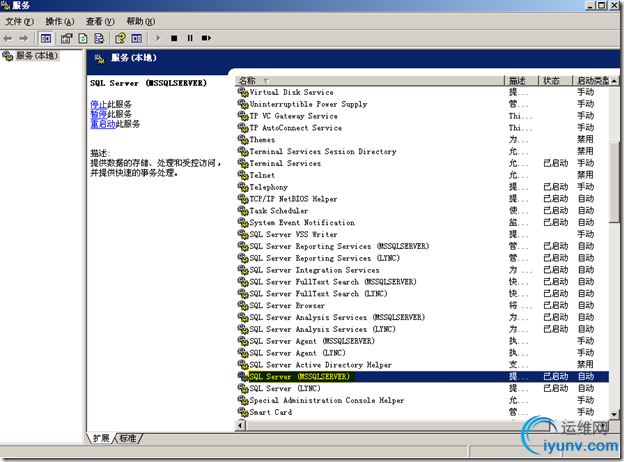
Task: Click the 暂停 service link
Action: point(99,114)
